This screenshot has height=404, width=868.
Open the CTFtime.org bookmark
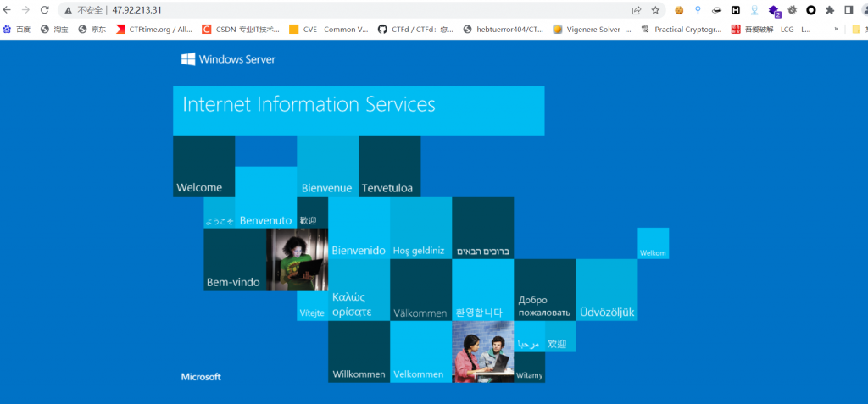(x=153, y=29)
